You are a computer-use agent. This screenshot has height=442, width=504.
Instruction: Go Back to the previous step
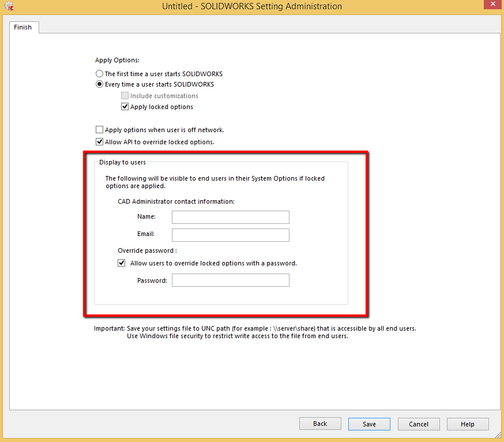tap(320, 424)
